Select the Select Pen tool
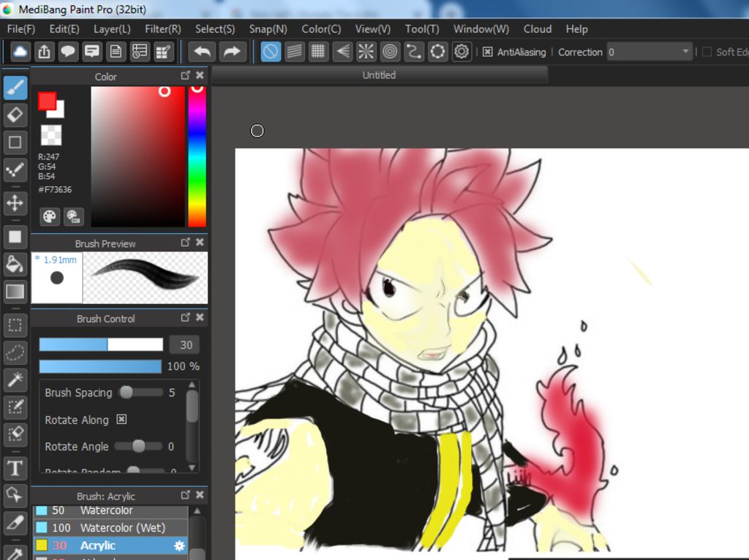This screenshot has height=560, width=749. click(x=15, y=407)
